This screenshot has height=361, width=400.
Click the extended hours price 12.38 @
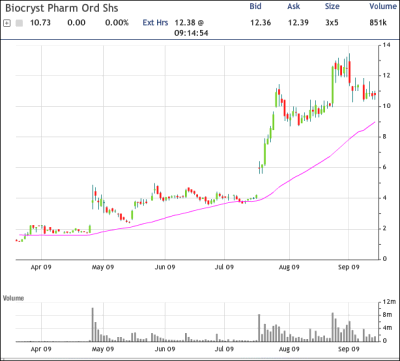click(189, 23)
